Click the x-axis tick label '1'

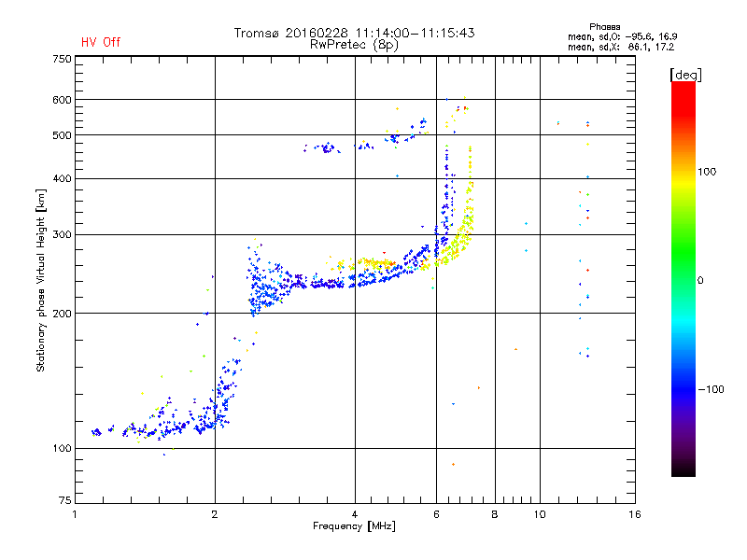[75, 514]
